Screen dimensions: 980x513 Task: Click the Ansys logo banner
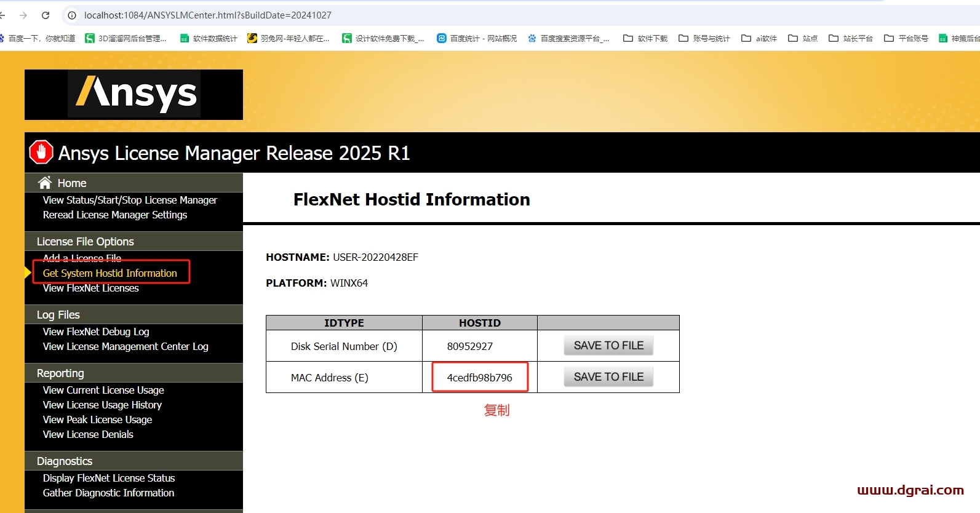point(133,94)
